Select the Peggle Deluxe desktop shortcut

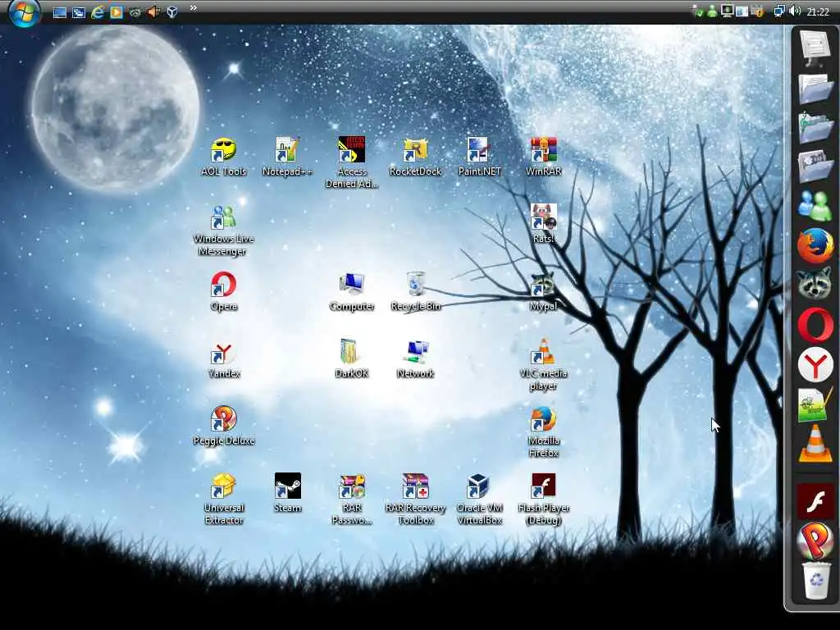[x=223, y=426]
